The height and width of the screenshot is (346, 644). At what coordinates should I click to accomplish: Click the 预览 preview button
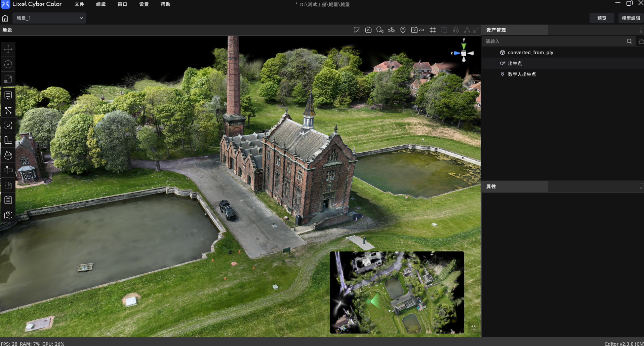(602, 18)
